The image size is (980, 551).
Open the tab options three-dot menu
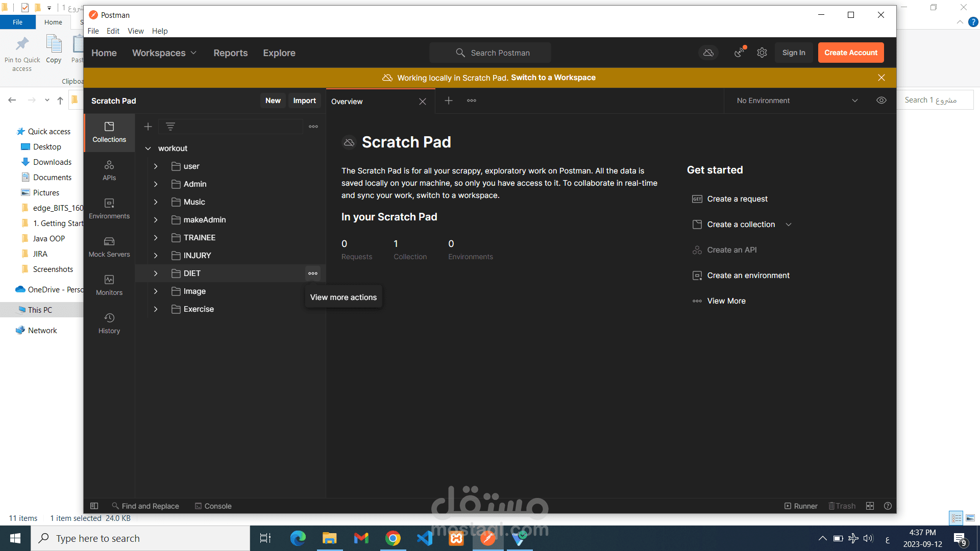pyautogui.click(x=472, y=101)
